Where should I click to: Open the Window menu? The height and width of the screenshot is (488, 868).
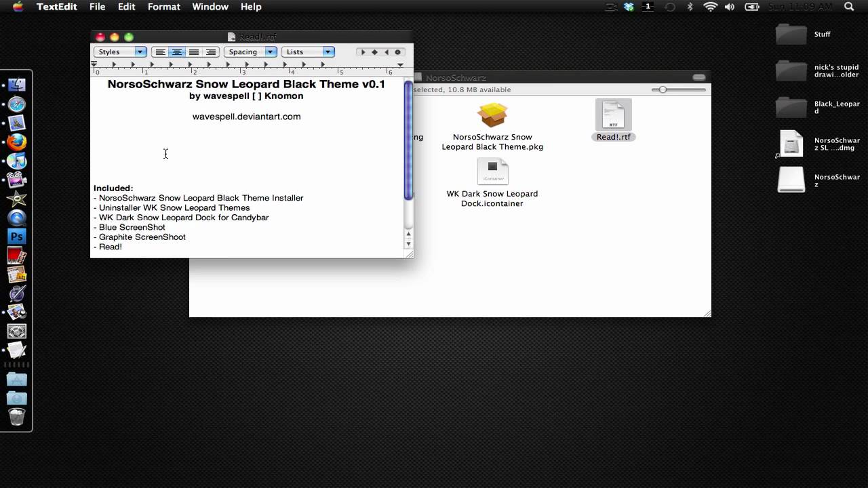coord(210,7)
